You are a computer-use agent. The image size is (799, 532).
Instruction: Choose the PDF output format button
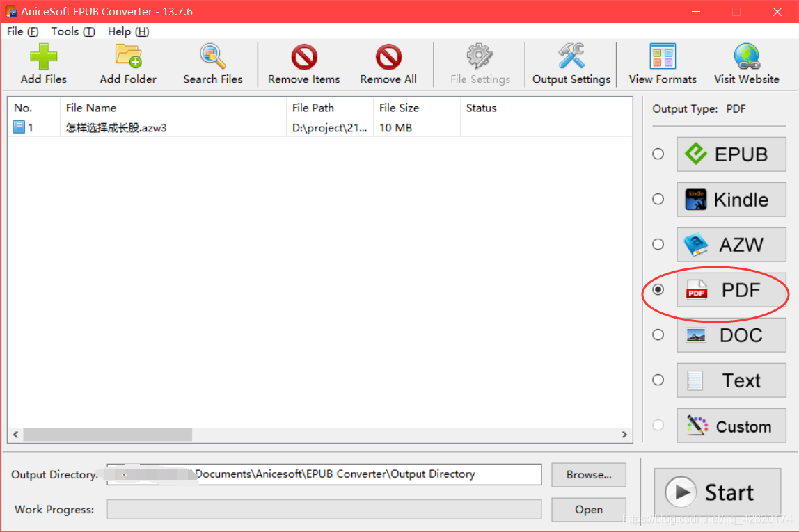click(x=731, y=290)
